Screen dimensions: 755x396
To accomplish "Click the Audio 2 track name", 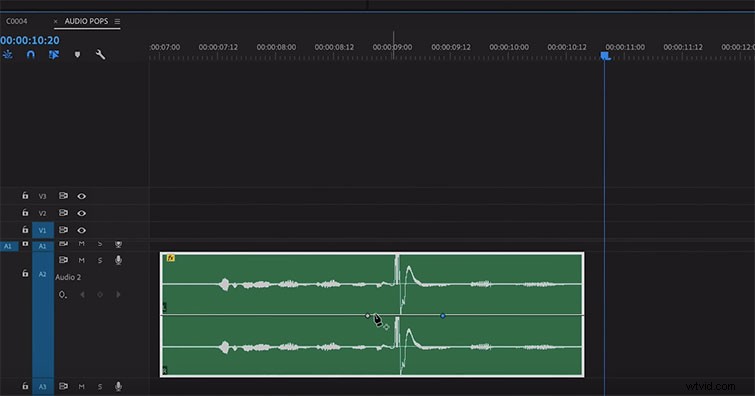I will [68, 277].
